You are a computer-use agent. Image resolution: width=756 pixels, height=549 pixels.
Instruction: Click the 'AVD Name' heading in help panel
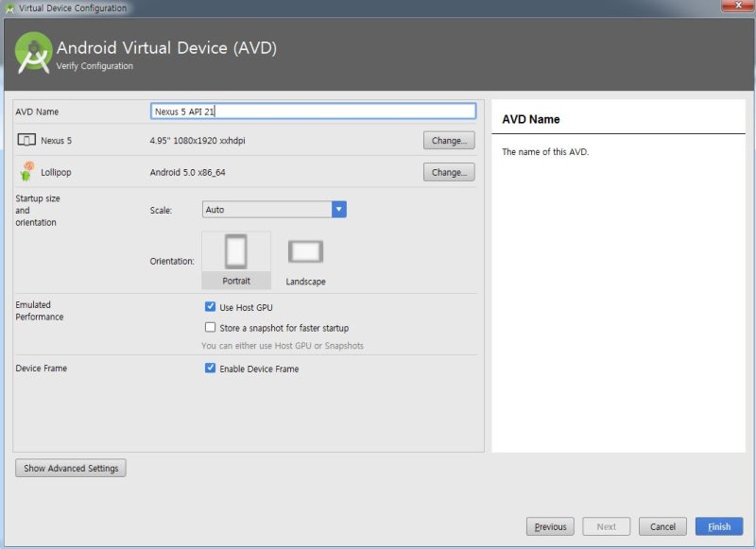[x=531, y=119]
